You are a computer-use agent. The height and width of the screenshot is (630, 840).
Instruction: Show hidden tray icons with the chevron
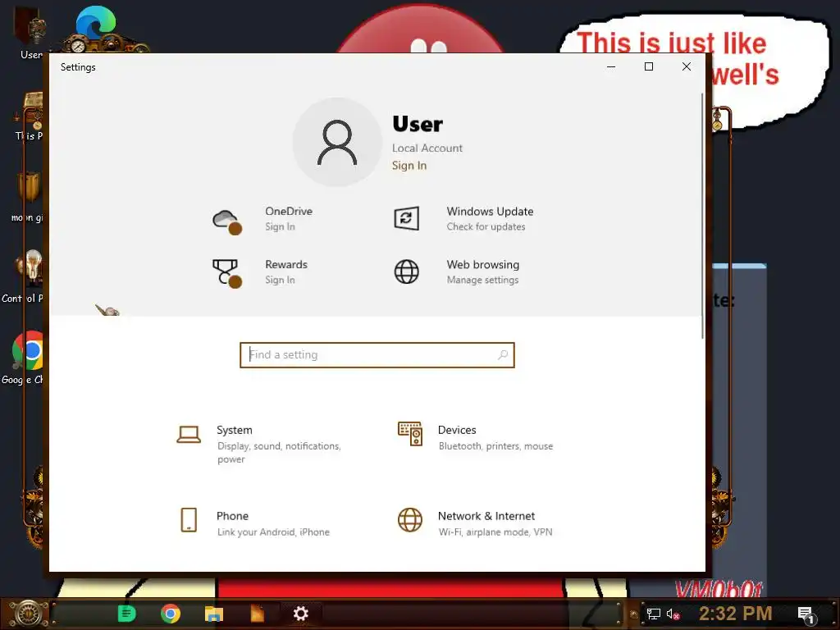(634, 614)
